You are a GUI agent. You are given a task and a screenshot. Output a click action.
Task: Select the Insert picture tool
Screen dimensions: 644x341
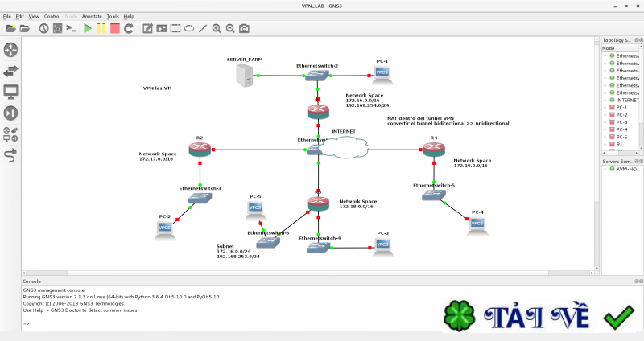(x=162, y=28)
